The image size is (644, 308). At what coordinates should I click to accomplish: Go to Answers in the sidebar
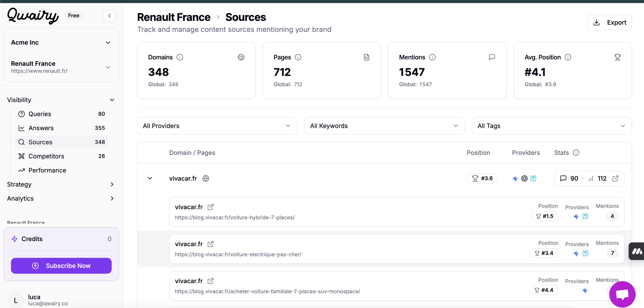pos(61,128)
